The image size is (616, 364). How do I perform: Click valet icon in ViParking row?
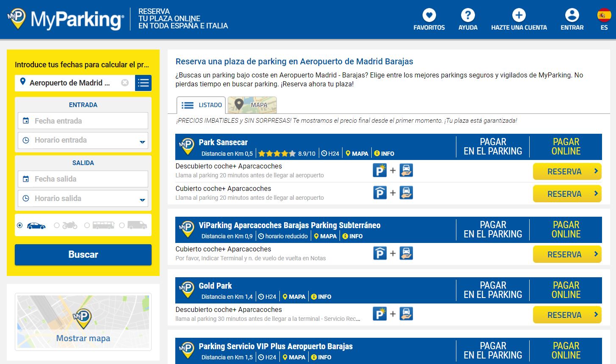tap(406, 253)
